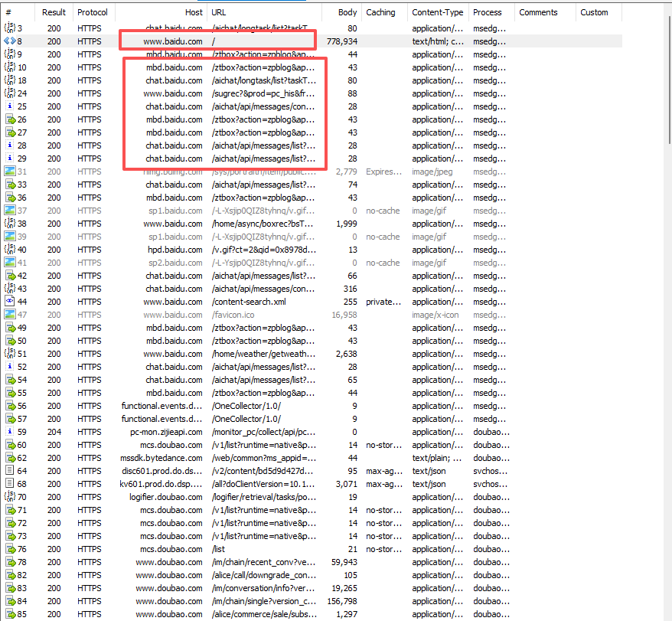Click body size 778,934

tap(341, 41)
